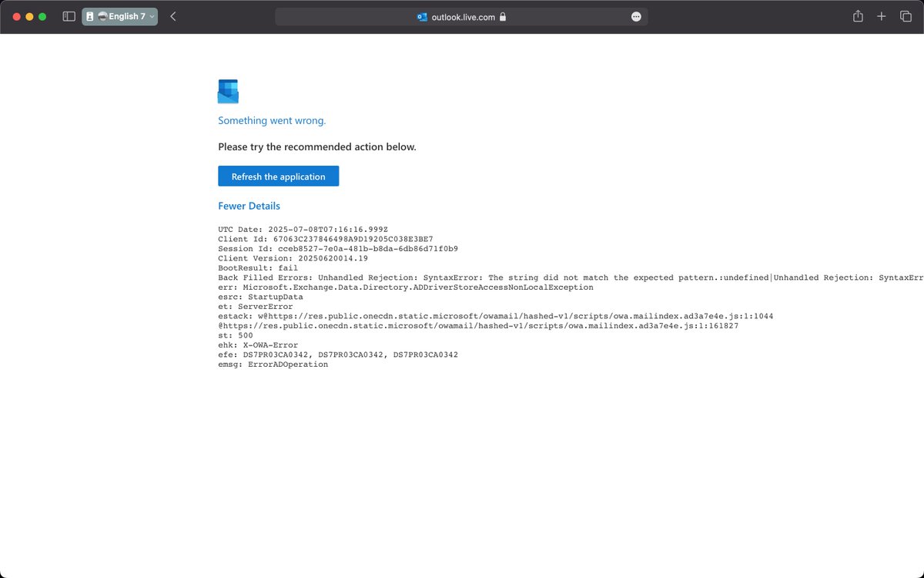The image size is (924, 578).
Task: Click the BootResult: fail line
Action: click(x=258, y=268)
